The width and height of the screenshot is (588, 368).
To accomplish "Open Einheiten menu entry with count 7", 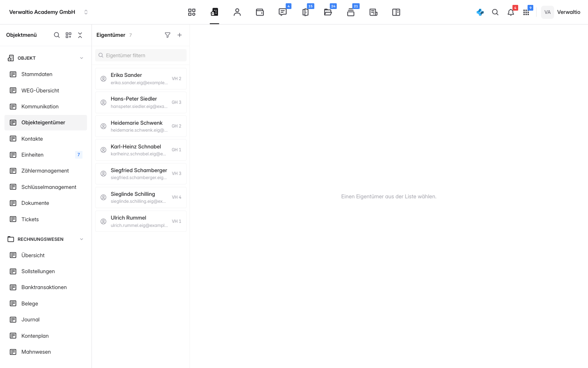I will click(x=46, y=155).
